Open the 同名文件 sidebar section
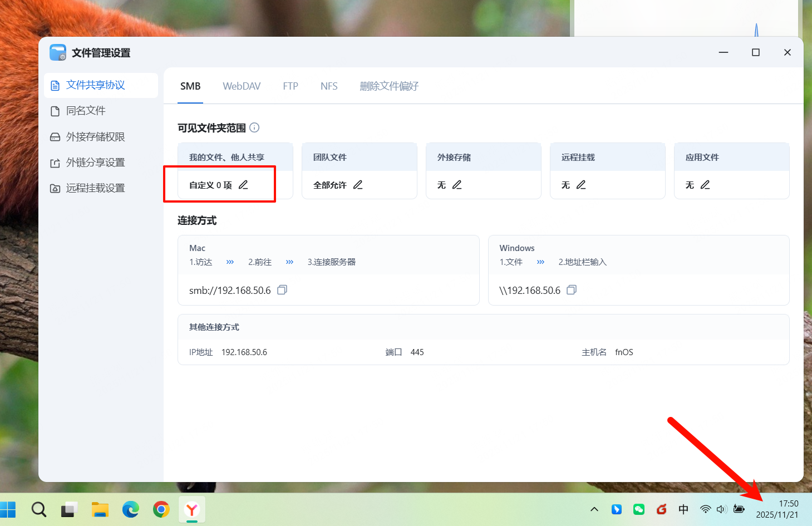This screenshot has height=526, width=812. click(x=101, y=111)
